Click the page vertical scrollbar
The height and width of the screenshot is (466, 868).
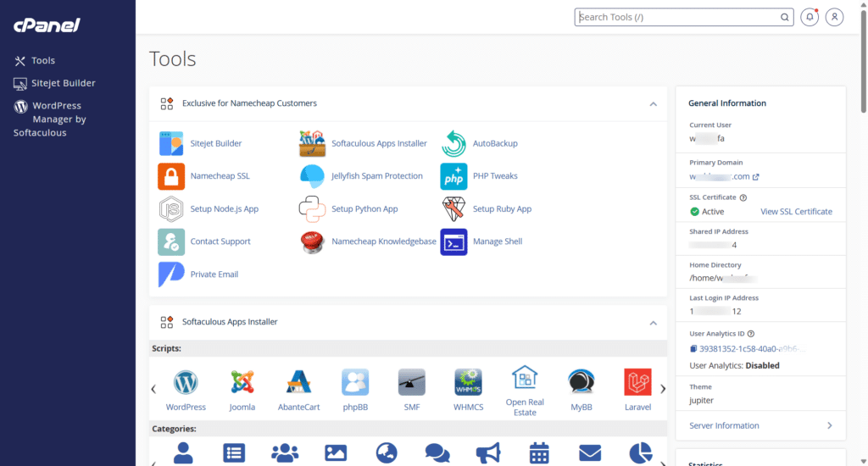[x=864, y=61]
